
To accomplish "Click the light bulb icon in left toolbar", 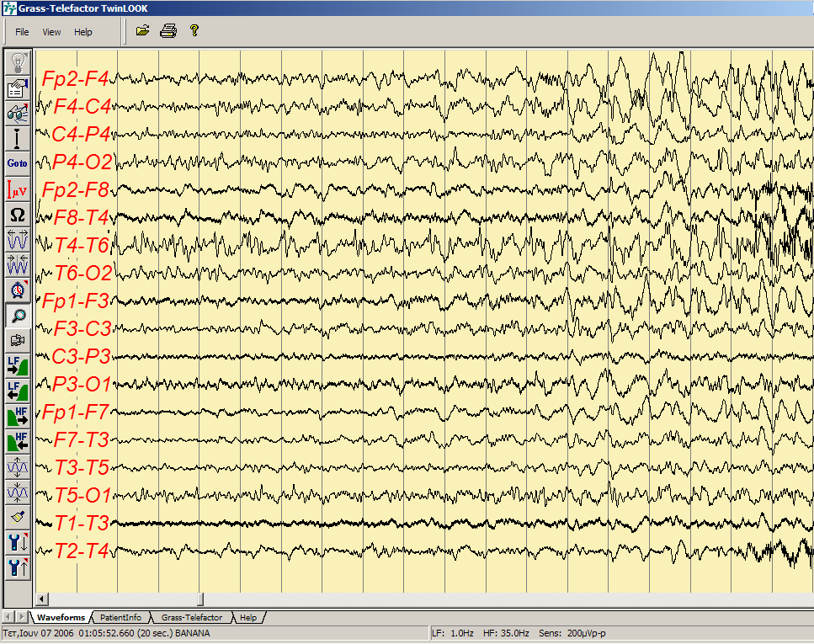I will point(18,62).
